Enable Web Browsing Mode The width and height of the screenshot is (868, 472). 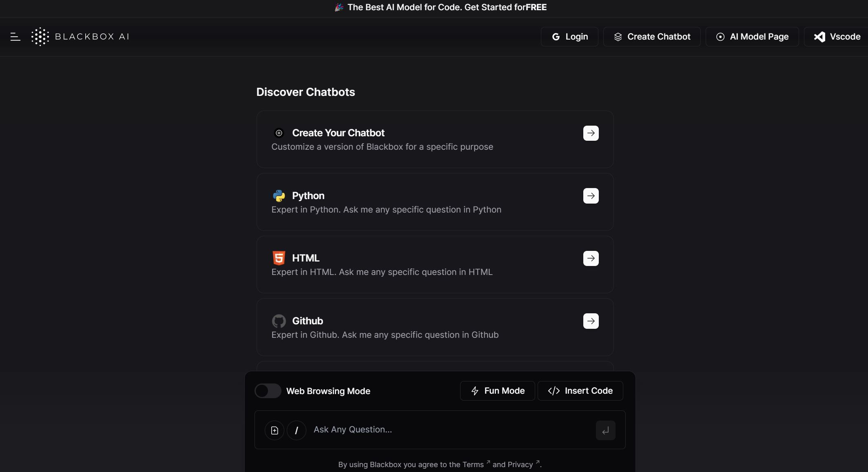(x=268, y=391)
